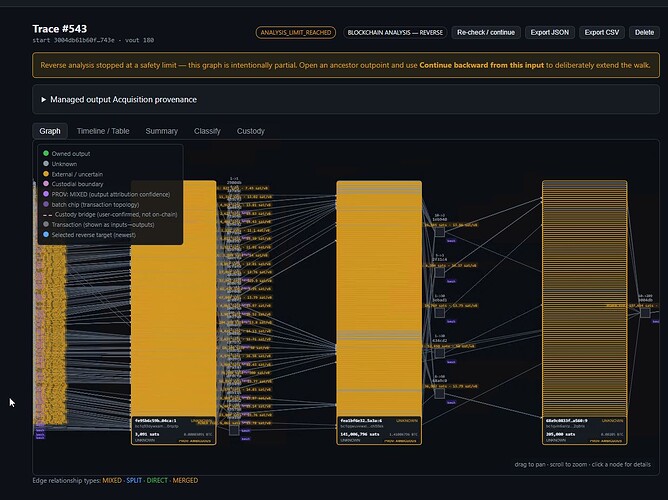Screen dimensions: 668x500
Task: Click the batch chip below node 1eb94d
Action: pyautogui.click(x=451, y=241)
